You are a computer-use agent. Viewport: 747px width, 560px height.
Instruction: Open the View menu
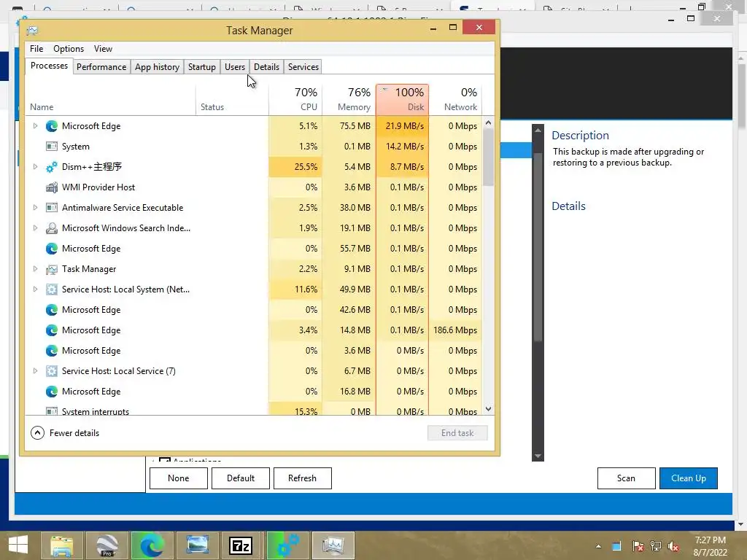pos(103,49)
